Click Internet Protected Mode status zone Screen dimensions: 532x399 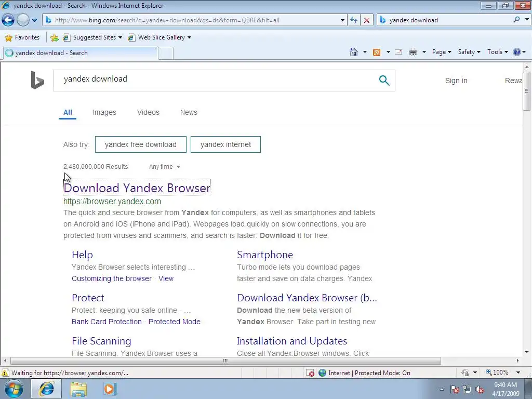(365, 373)
